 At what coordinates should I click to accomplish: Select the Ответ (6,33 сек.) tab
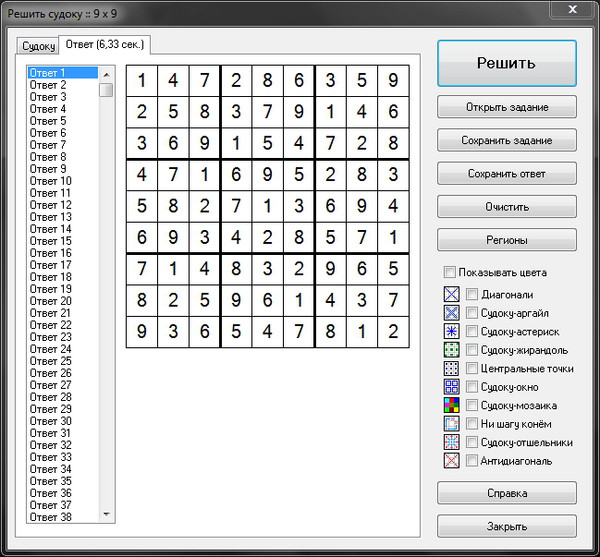(x=104, y=45)
